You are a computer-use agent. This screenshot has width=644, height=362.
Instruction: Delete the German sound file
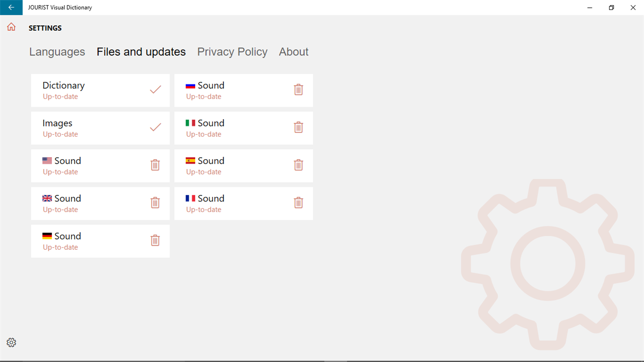pos(155,241)
